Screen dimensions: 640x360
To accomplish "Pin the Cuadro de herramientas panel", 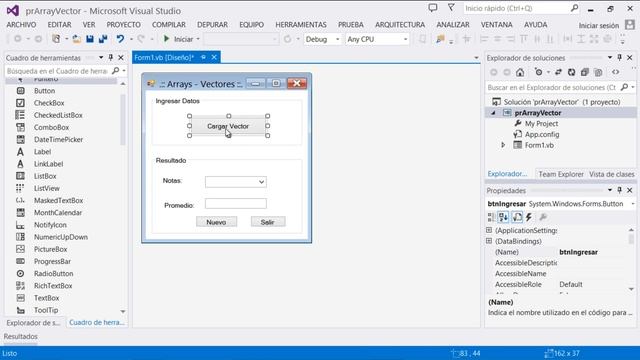I will click(x=111, y=58).
